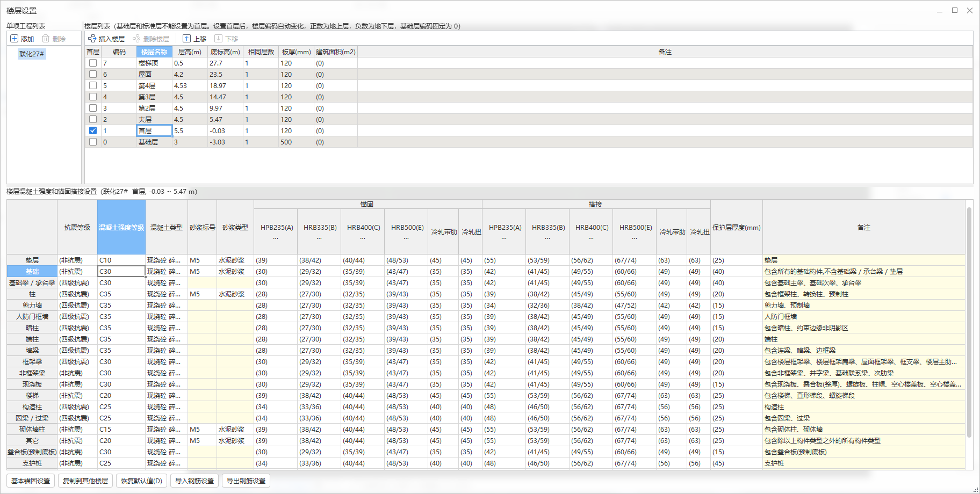Click M5 mortar cell in 其它 row
The image size is (980, 494).
202,440
